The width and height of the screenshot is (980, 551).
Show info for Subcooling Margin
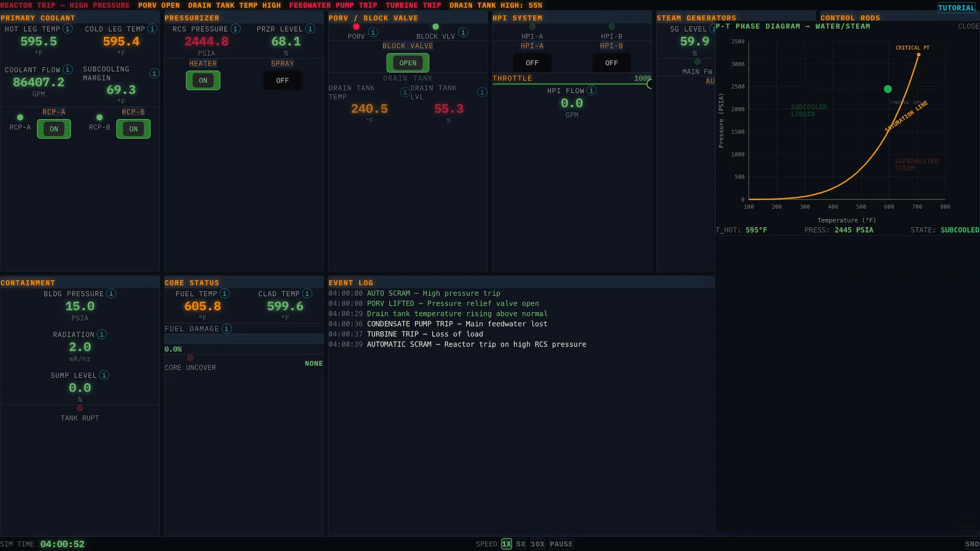click(154, 73)
